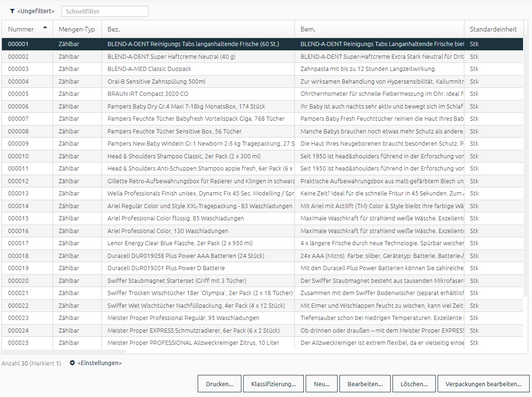Sort by the Nummer column header
Viewport: 532px width, 397px height.
coord(27,29)
